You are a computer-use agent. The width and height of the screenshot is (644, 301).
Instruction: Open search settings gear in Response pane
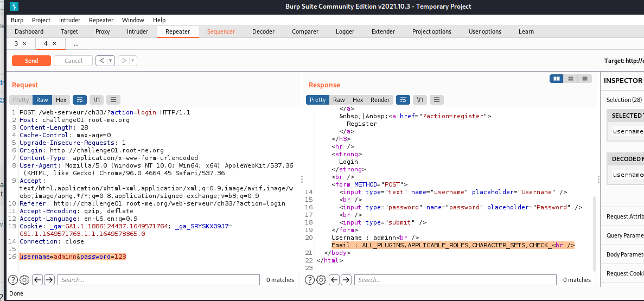click(321, 280)
